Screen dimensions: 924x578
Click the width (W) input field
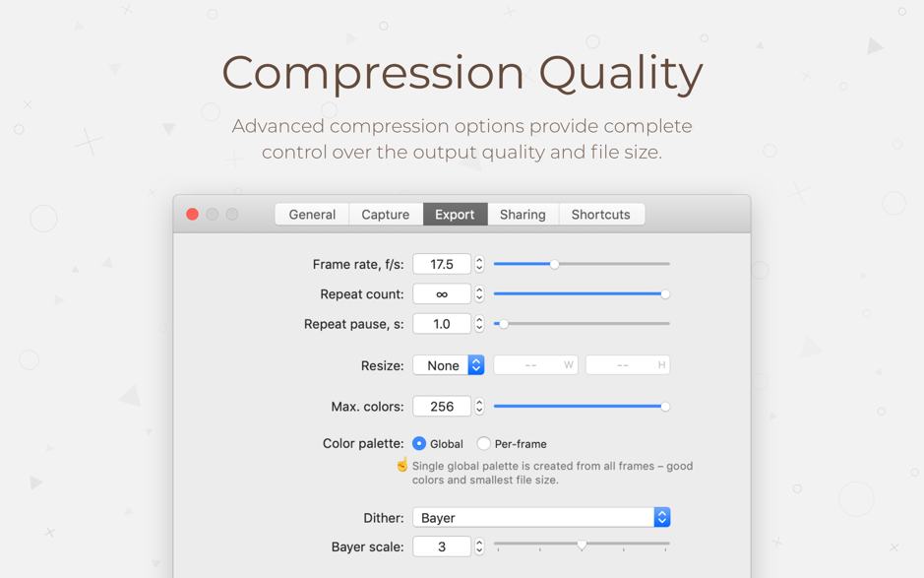[535, 364]
